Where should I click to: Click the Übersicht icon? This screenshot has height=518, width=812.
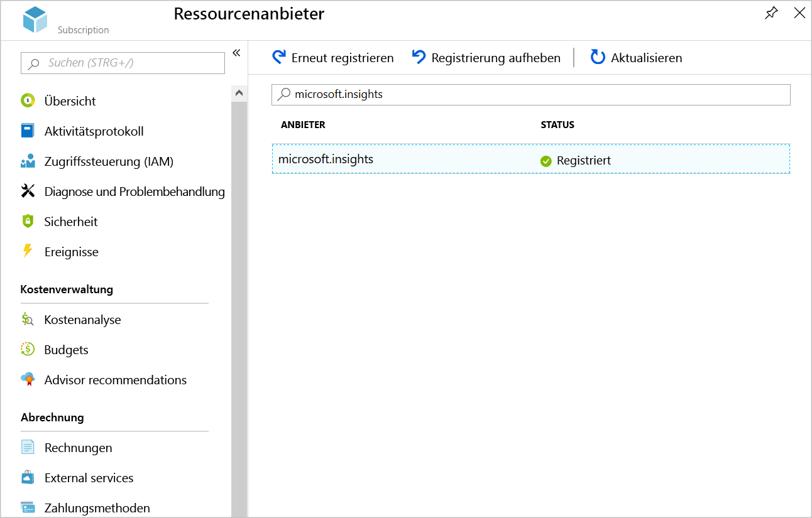click(x=28, y=100)
